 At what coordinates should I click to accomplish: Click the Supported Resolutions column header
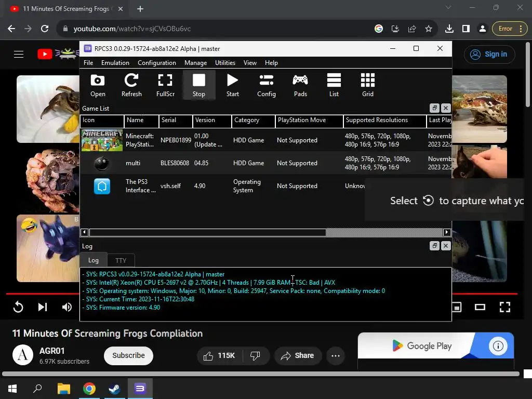pos(385,120)
